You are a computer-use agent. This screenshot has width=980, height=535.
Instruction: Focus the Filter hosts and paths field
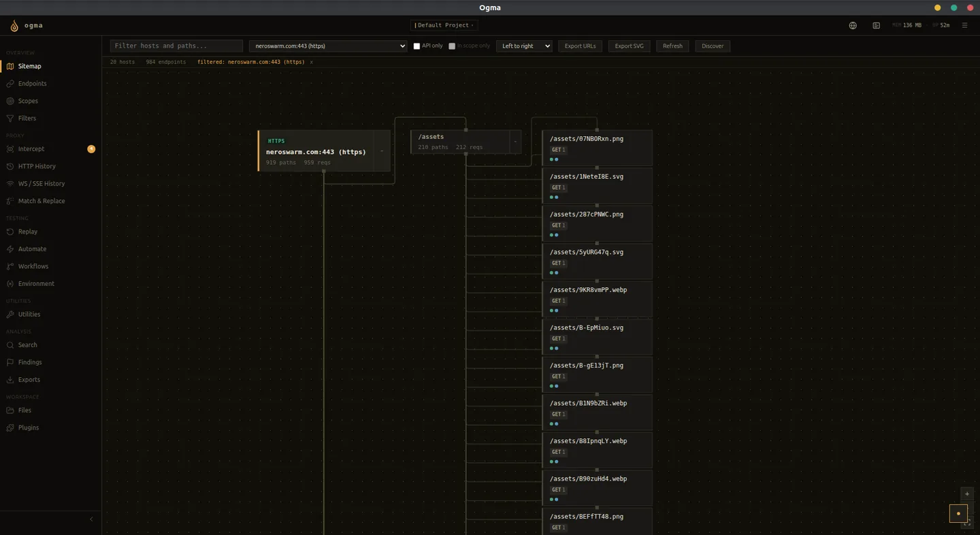click(176, 46)
